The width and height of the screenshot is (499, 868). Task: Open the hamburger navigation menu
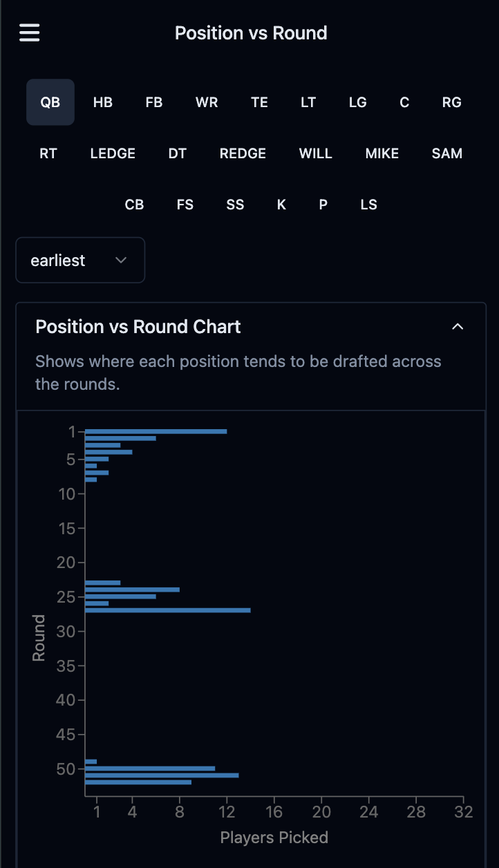(x=29, y=32)
